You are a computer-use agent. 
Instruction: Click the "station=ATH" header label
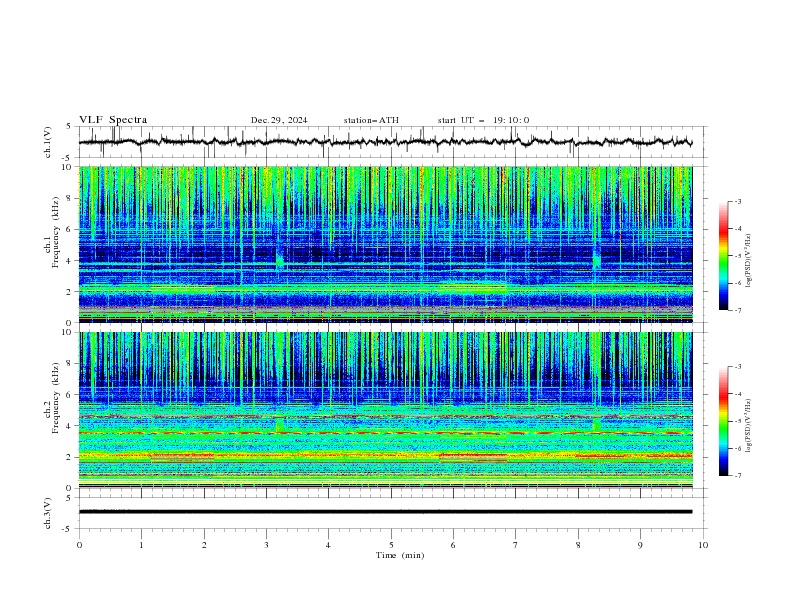pyautogui.click(x=371, y=120)
